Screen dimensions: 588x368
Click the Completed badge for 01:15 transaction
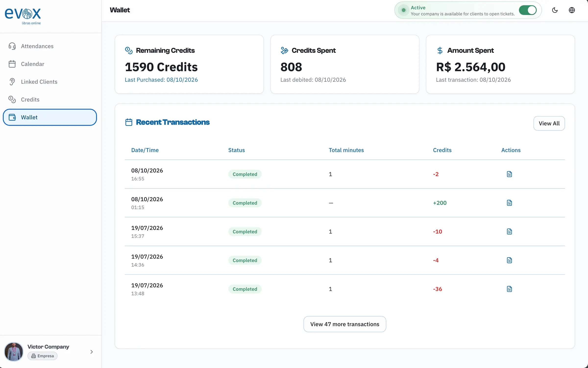pyautogui.click(x=245, y=203)
